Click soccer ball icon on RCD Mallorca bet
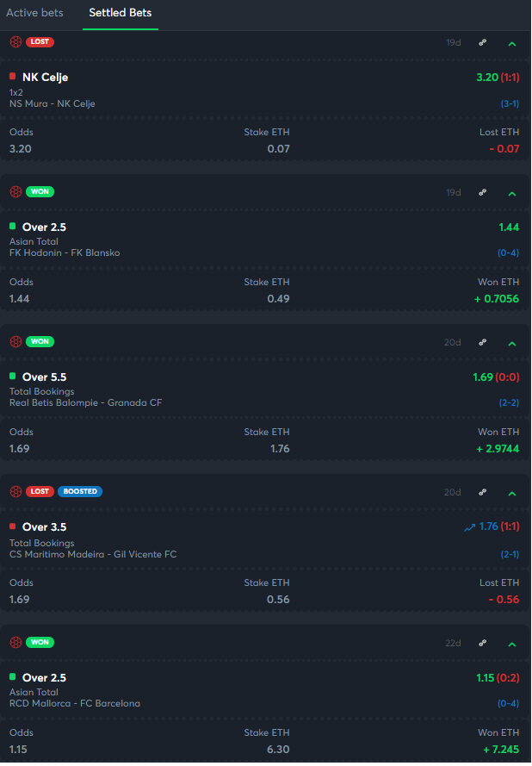The height and width of the screenshot is (766, 532). click(x=15, y=643)
